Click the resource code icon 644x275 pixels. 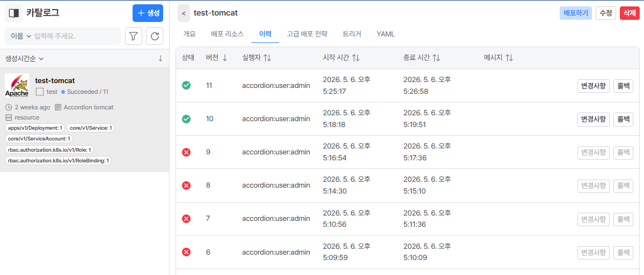[9, 117]
